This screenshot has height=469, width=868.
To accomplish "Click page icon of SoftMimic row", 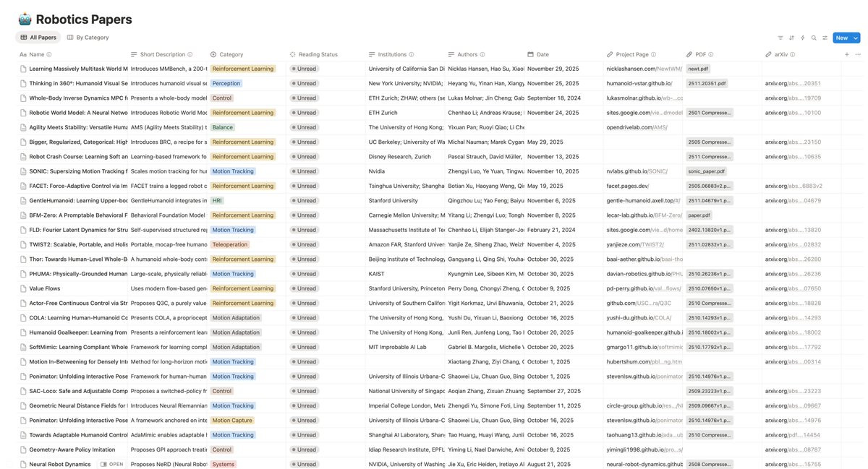I will point(23,347).
